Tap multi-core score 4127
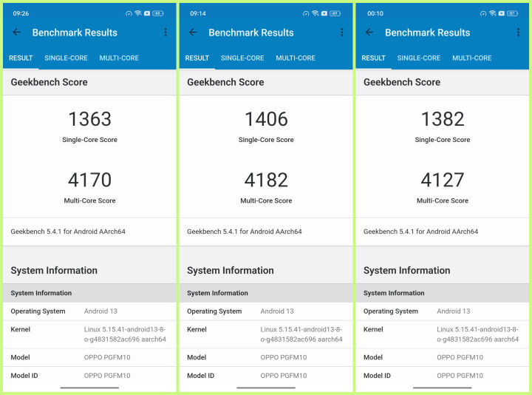This screenshot has width=532, height=395. (x=443, y=180)
